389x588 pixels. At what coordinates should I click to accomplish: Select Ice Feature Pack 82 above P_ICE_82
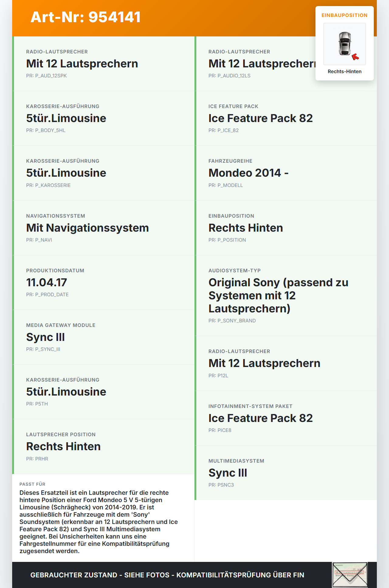tap(260, 118)
